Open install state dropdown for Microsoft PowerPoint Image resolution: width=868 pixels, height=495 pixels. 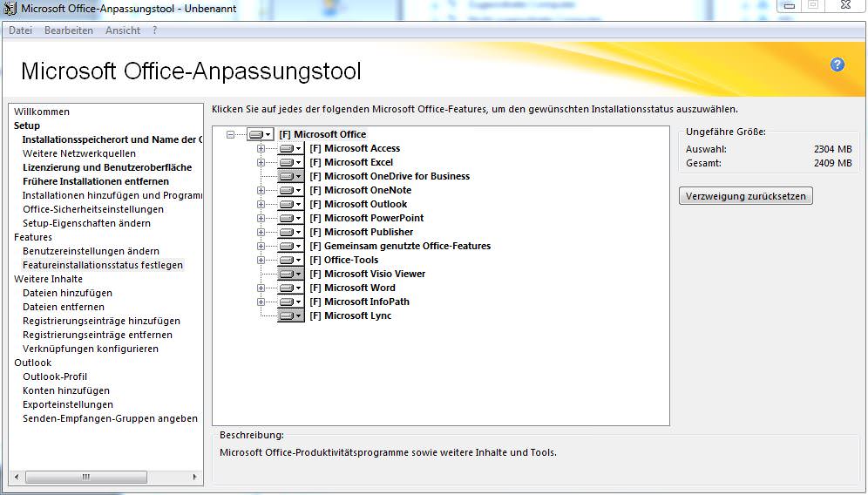tap(290, 218)
